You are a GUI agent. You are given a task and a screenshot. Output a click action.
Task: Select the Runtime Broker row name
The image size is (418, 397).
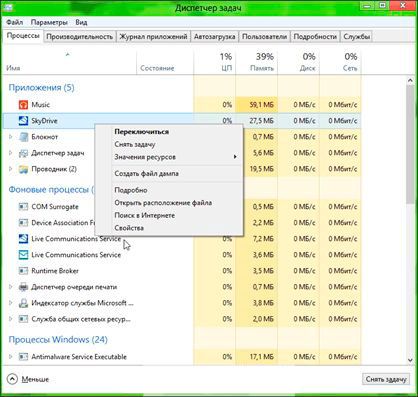coord(55,271)
